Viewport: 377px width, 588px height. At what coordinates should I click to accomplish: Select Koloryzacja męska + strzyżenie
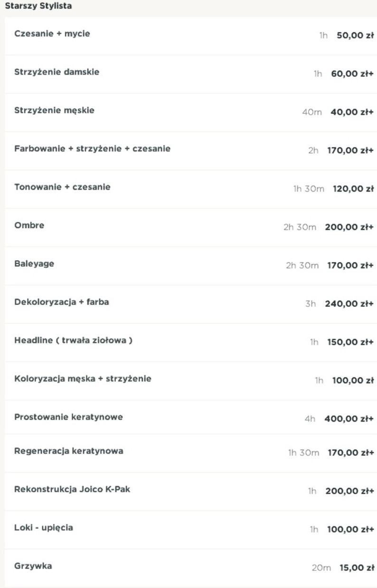click(83, 379)
